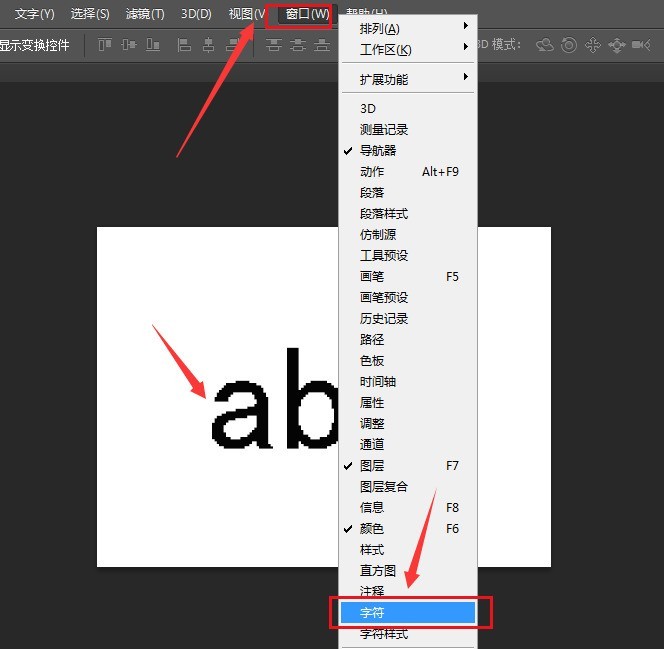
Task: Click the align horizontal centers icon
Action: 208,44
